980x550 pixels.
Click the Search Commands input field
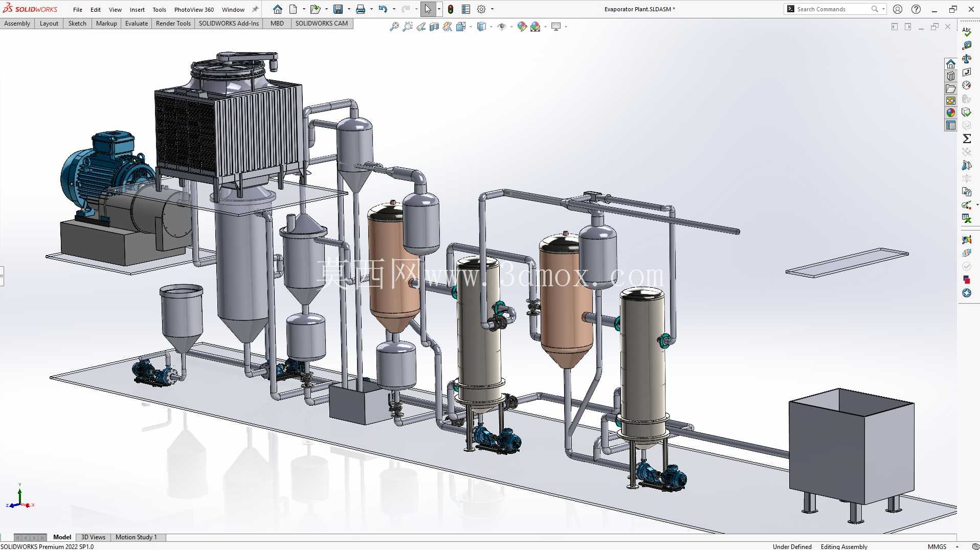tap(833, 9)
